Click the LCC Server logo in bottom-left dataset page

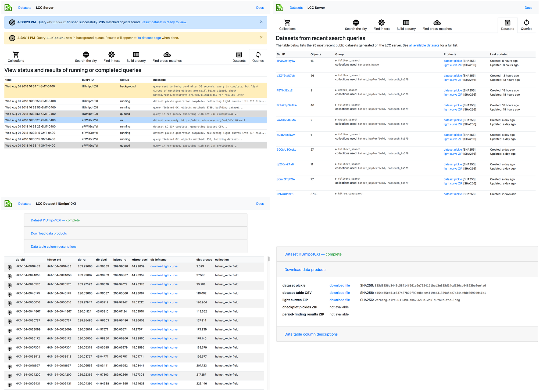pos(8,204)
